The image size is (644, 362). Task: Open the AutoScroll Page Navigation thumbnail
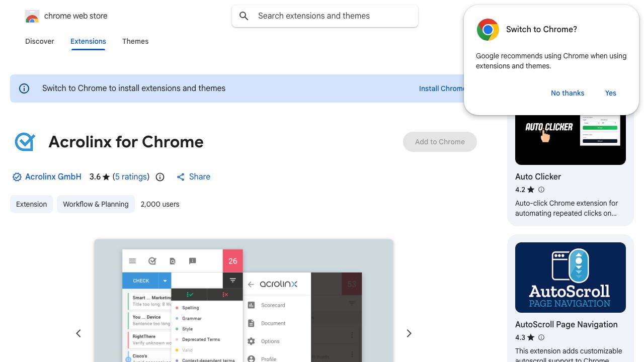[571, 278]
